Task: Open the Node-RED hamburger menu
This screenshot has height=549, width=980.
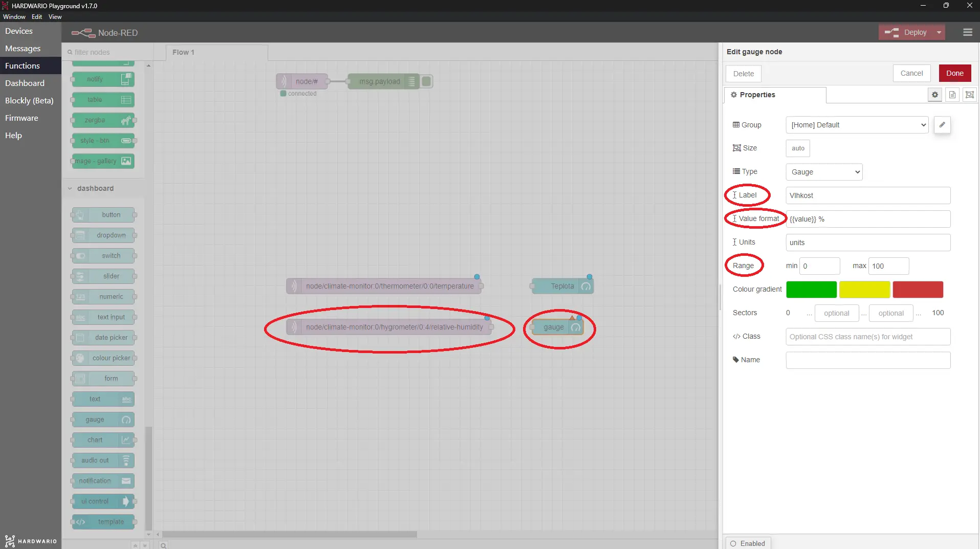Action: (x=967, y=32)
